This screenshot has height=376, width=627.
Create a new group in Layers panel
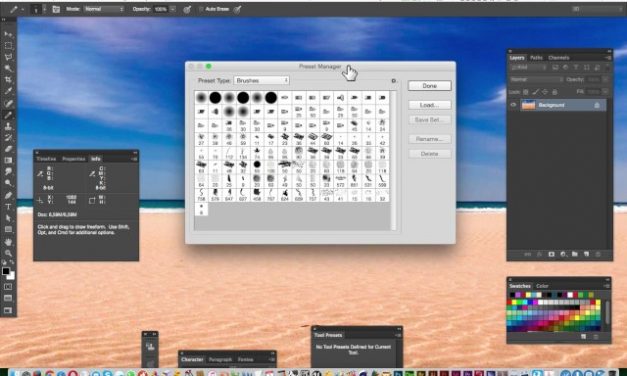(575, 254)
